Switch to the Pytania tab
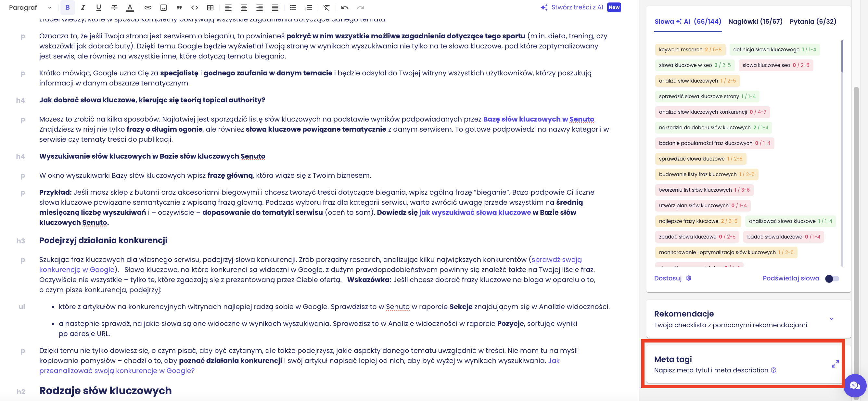The image size is (868, 401). click(812, 21)
